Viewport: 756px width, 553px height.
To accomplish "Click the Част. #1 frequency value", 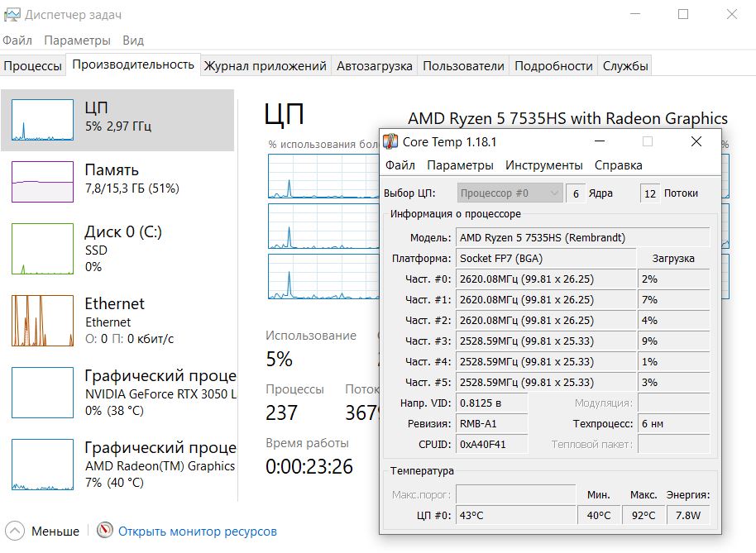I will (x=546, y=299).
